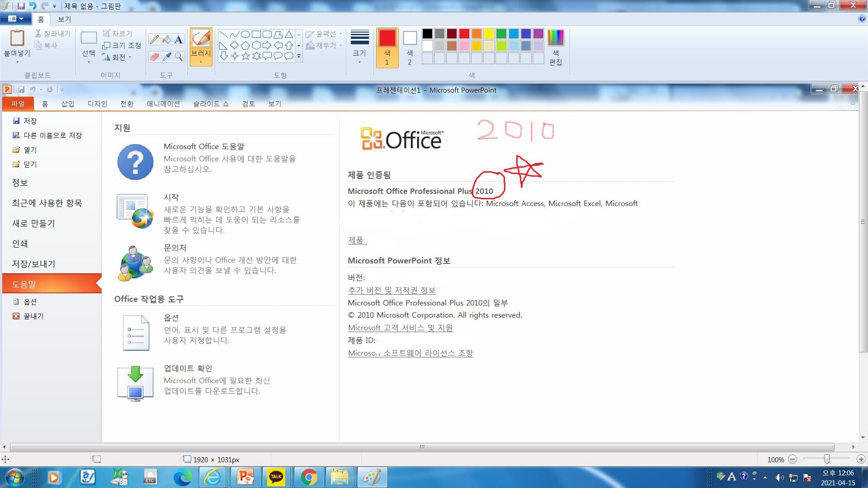The image size is (868, 488).
Task: Click Exit (끝내기) in the backstage menu
Action: 29,316
